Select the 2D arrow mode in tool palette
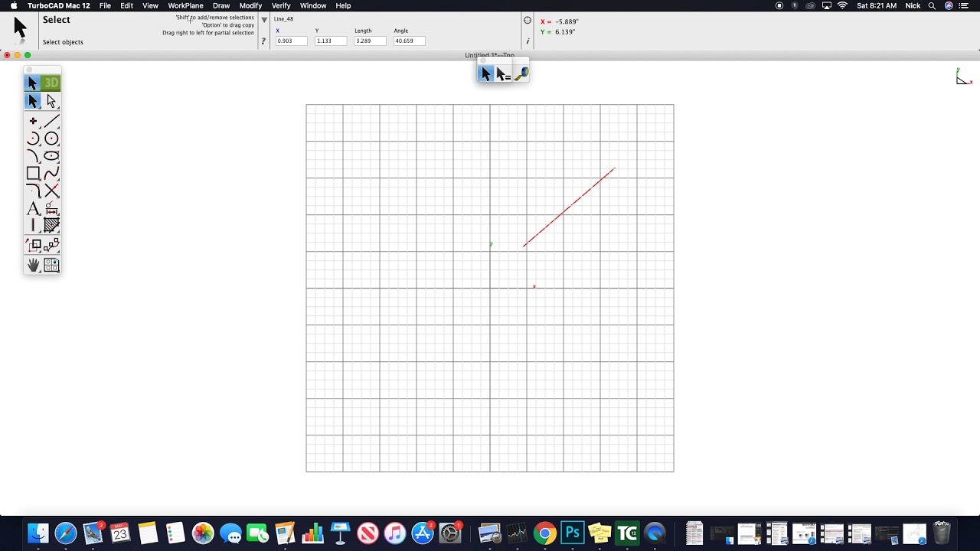This screenshot has height=551, width=980. pos(32,83)
